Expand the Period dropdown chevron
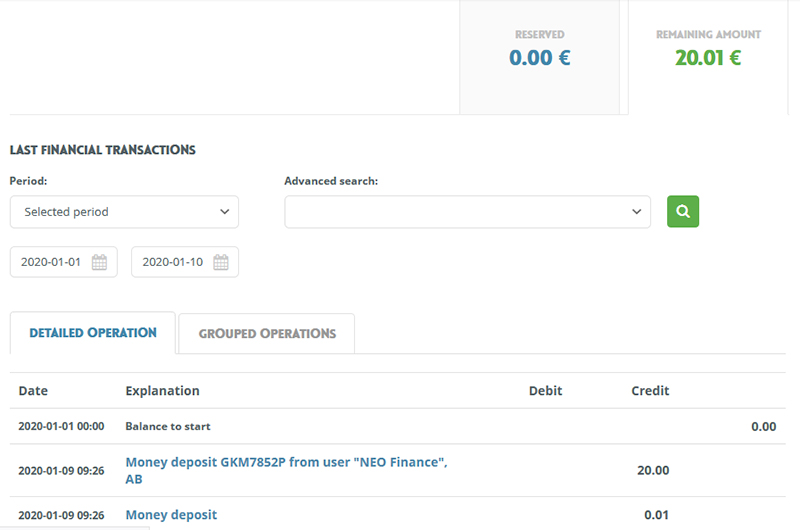Image resolution: width=800 pixels, height=530 pixels. 224,212
